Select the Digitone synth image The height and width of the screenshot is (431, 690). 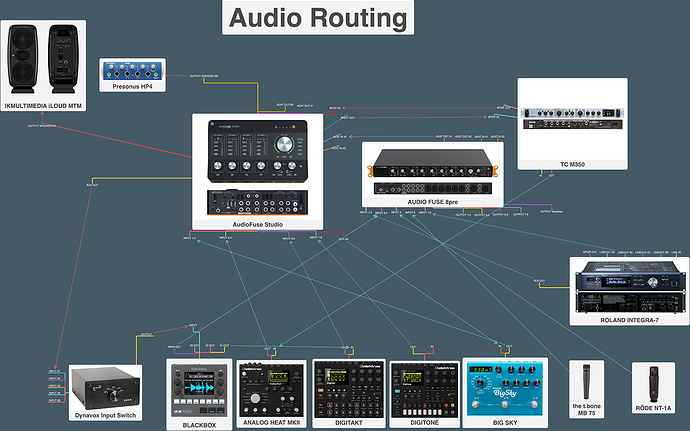tap(424, 390)
